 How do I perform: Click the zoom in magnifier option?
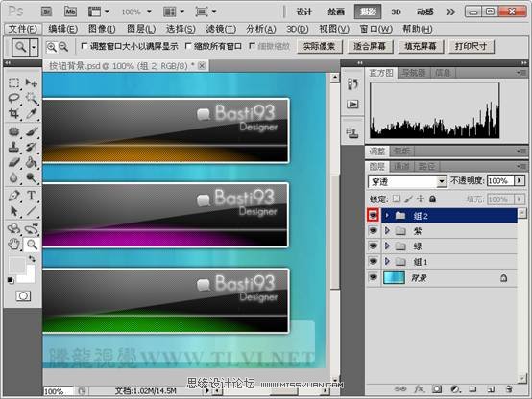[x=51, y=47]
